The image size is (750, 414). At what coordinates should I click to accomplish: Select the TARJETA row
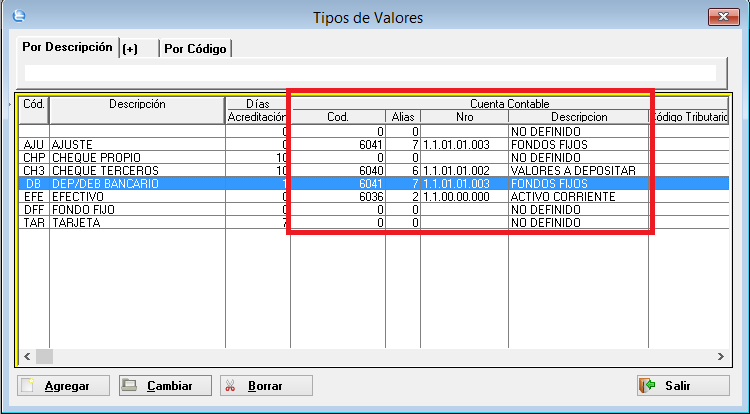pyautogui.click(x=134, y=223)
